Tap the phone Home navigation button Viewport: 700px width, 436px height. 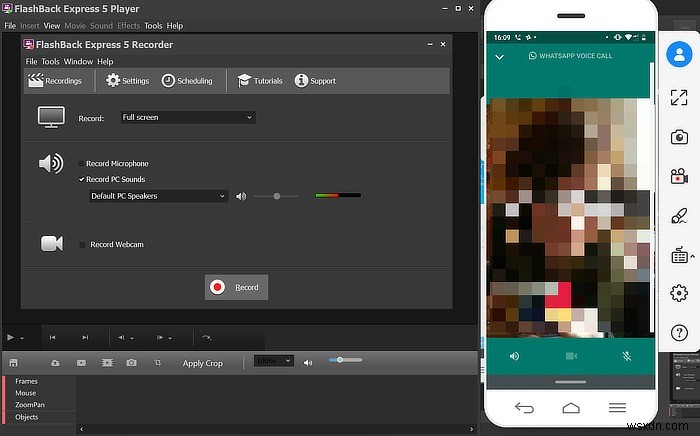tap(571, 407)
